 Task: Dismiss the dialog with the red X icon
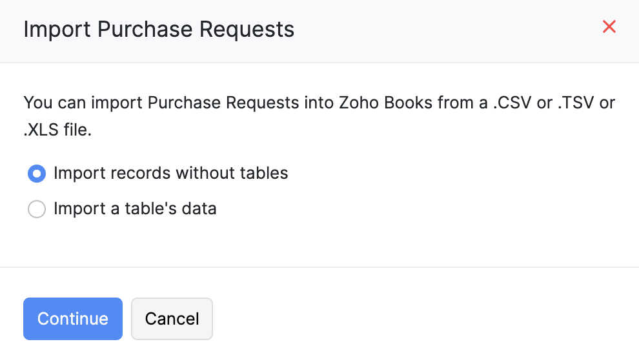609,27
